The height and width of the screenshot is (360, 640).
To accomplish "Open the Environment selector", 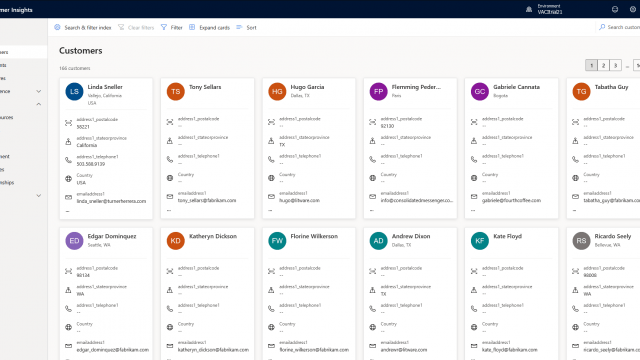I will coord(549,9).
